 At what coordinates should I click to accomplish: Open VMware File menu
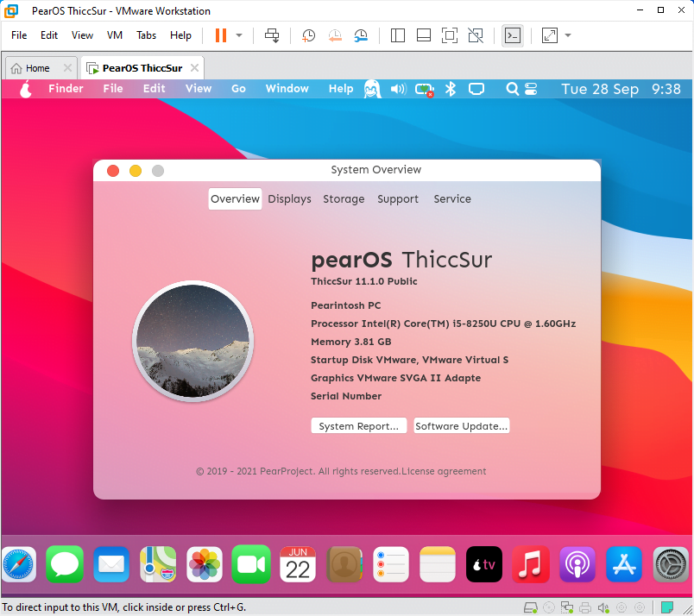(19, 35)
